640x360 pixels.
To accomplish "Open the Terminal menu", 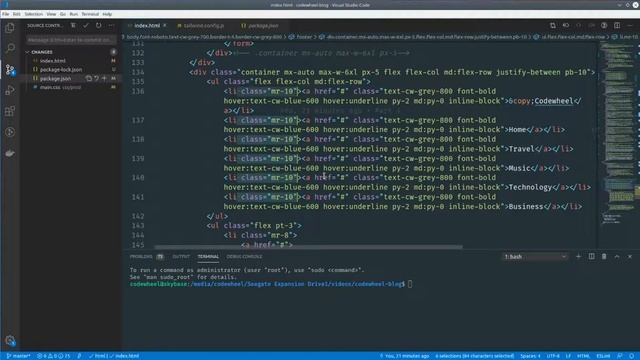I will pos(90,14).
